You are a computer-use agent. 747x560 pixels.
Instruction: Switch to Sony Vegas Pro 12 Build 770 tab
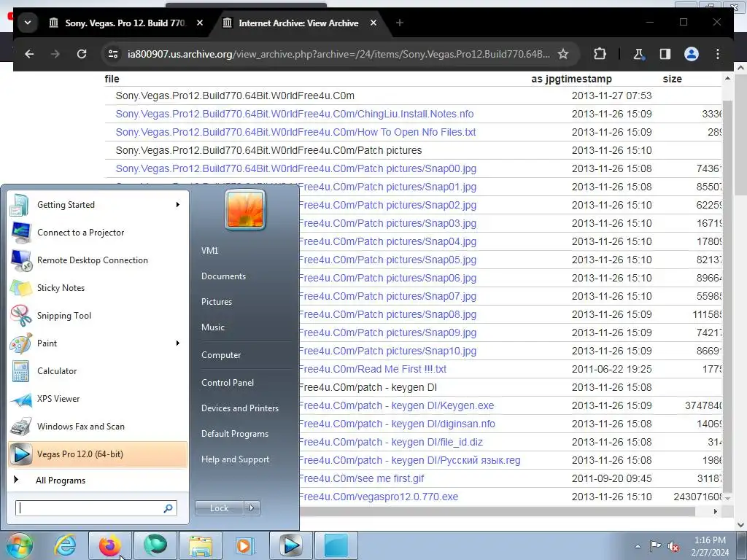pos(125,23)
